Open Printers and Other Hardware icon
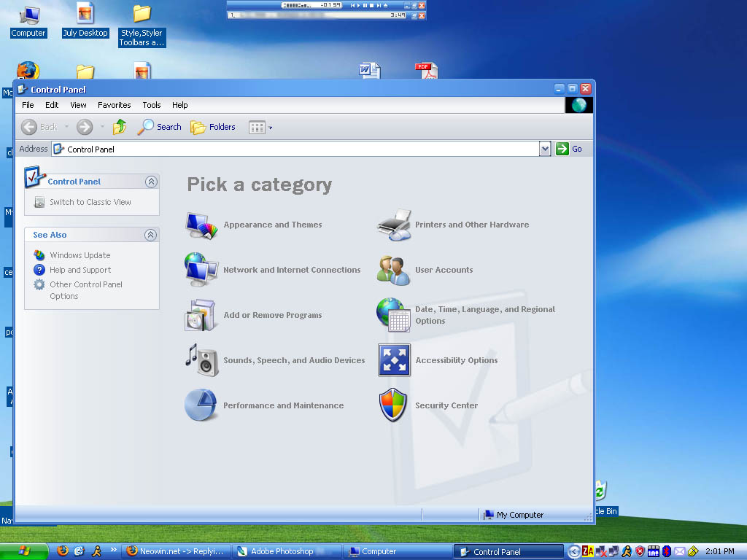Viewport: 747px width, 560px height. click(x=393, y=225)
